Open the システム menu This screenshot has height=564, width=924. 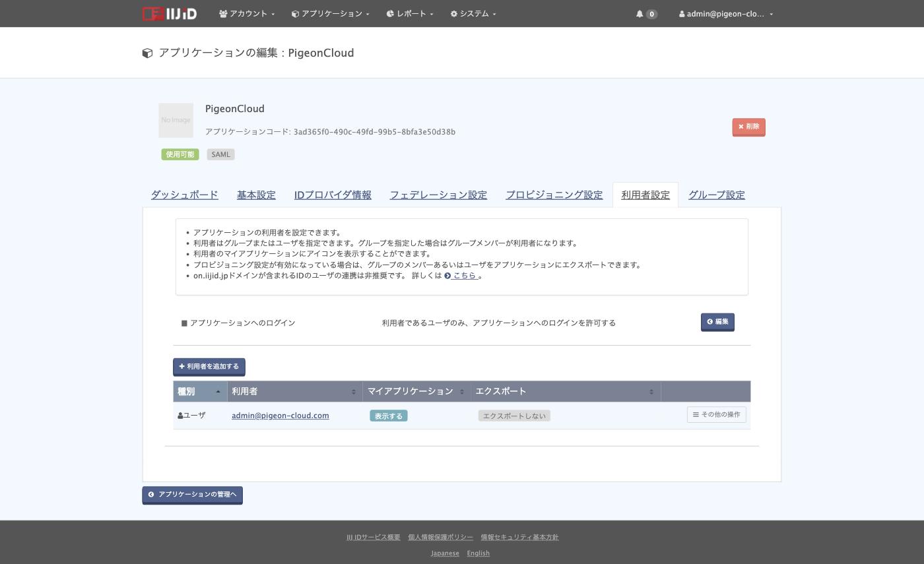(x=473, y=13)
